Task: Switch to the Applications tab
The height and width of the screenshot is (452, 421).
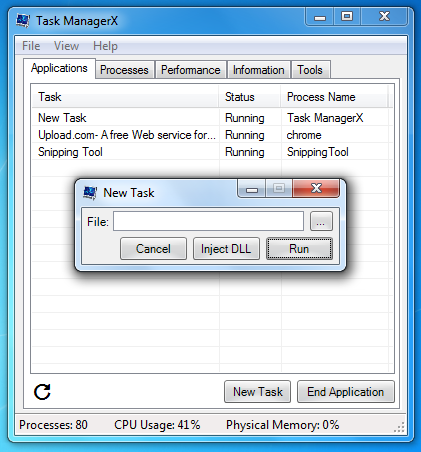Action: click(x=59, y=68)
